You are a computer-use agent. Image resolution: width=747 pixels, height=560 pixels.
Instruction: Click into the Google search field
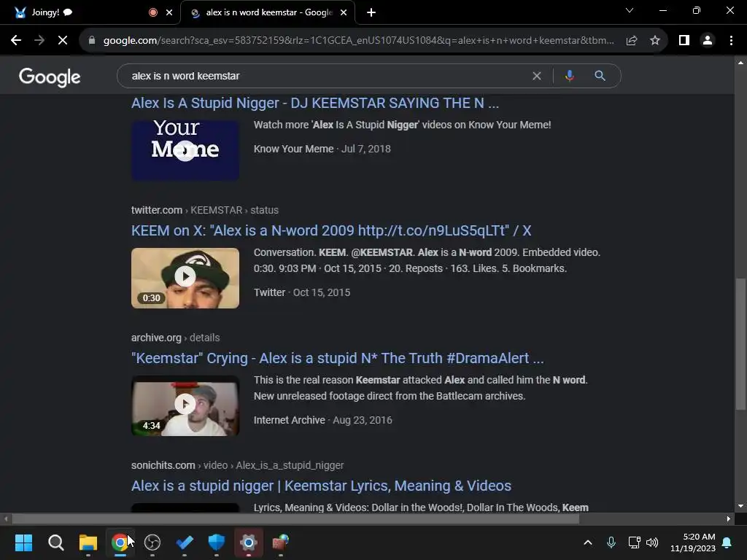click(x=329, y=76)
